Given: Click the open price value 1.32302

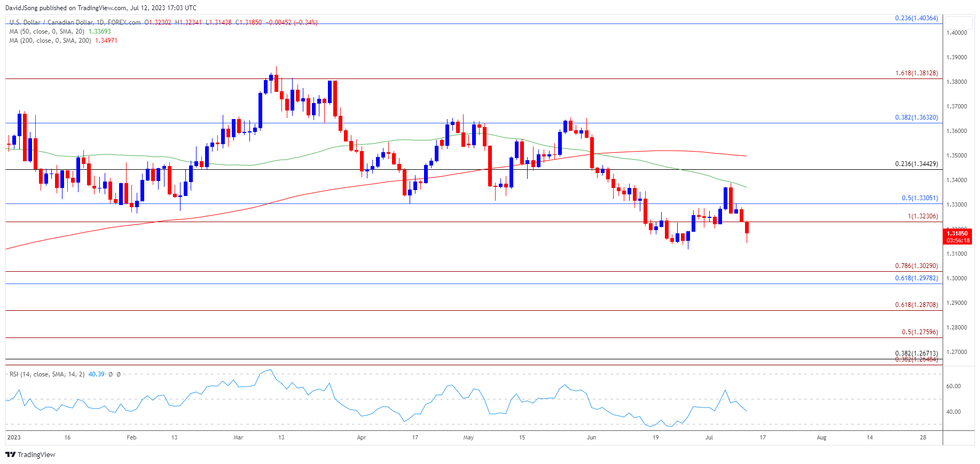Looking at the screenshot, I should pos(160,22).
